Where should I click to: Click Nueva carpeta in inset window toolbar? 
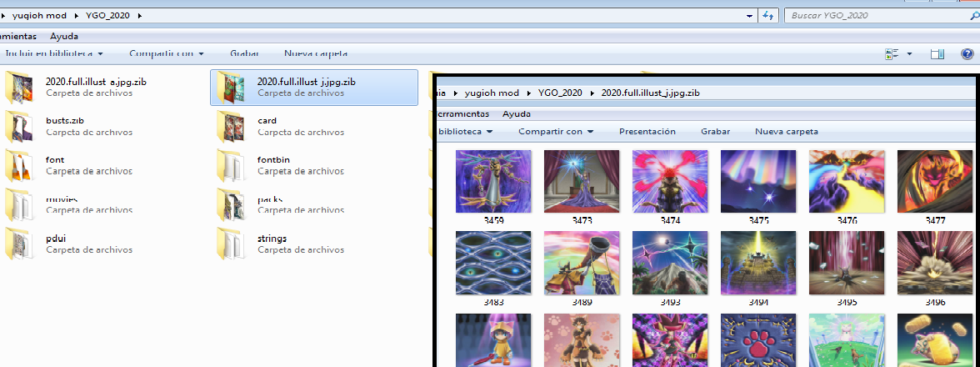point(787,131)
